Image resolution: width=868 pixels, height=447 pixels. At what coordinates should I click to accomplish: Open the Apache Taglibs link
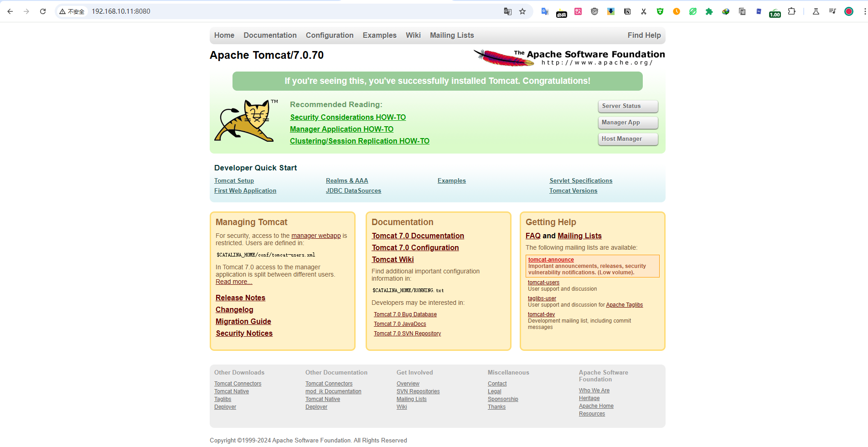(624, 305)
